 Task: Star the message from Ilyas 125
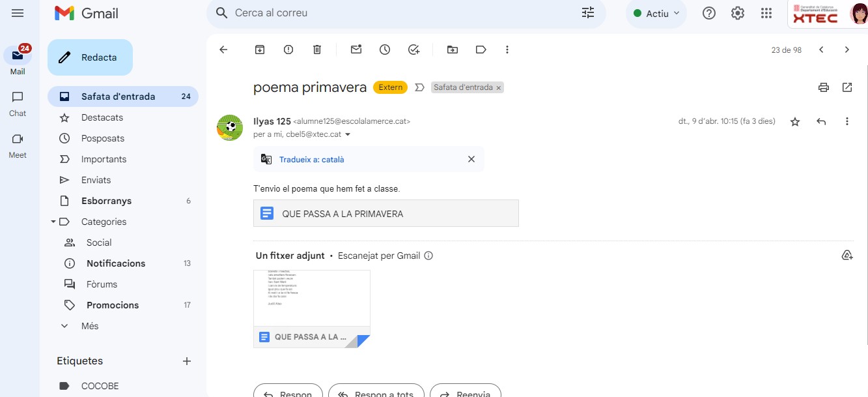795,122
